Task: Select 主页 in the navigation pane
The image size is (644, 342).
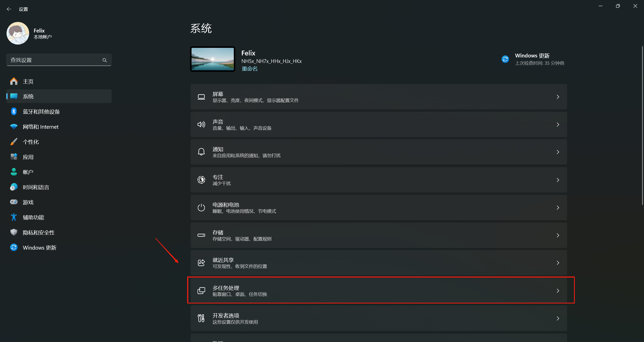Action: pyautogui.click(x=28, y=81)
